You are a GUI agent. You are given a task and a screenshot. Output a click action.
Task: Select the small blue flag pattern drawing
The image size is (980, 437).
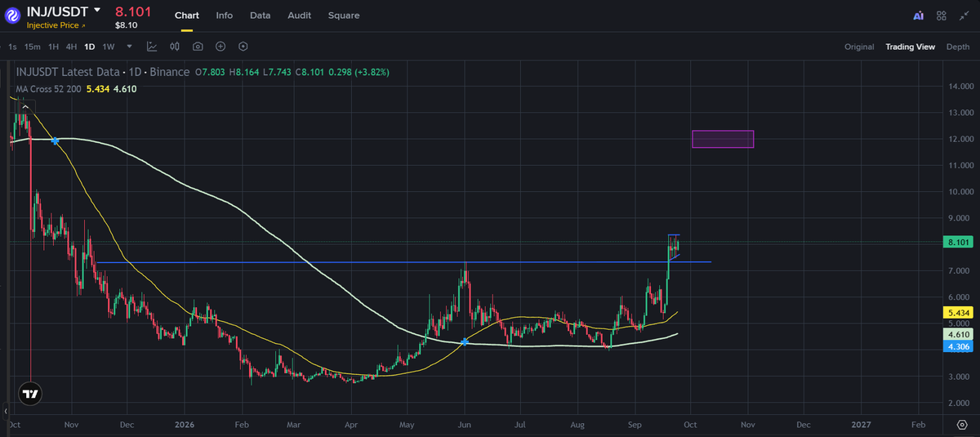click(674, 247)
